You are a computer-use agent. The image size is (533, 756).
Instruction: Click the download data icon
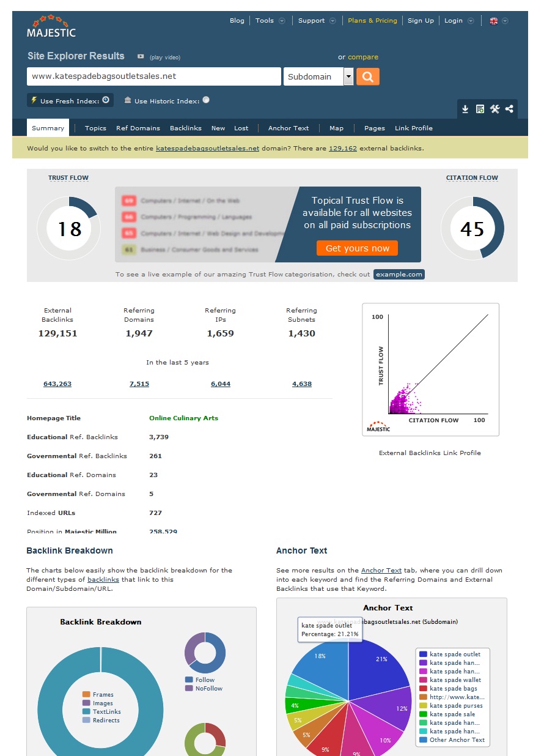click(x=465, y=109)
